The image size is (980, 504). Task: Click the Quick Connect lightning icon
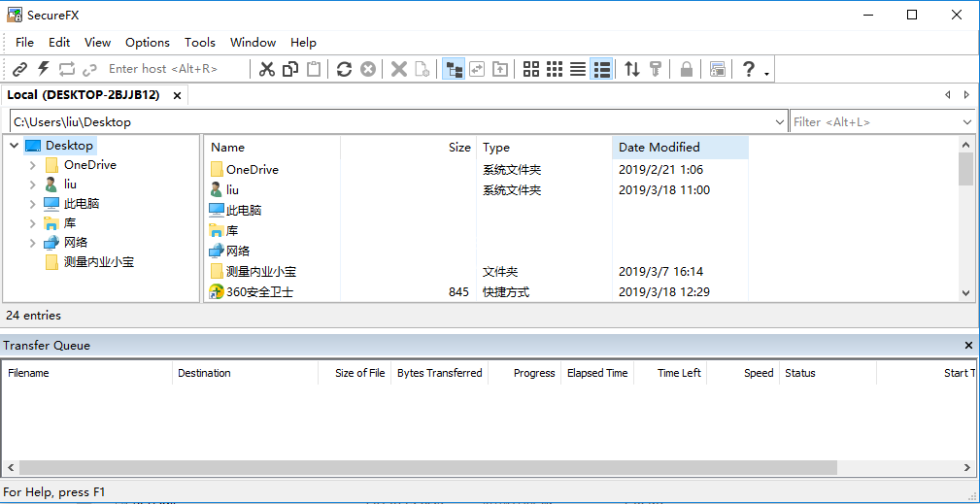[x=43, y=69]
